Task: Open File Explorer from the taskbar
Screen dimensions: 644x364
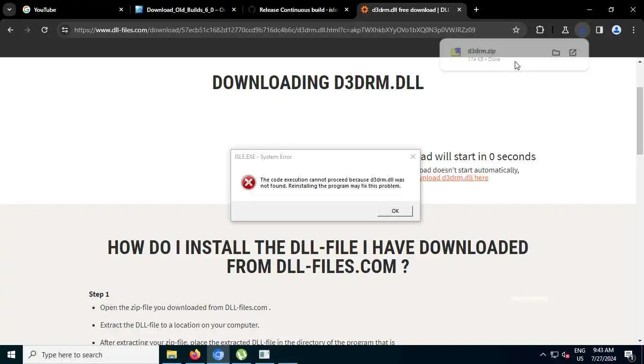Action: pyautogui.click(x=171, y=355)
